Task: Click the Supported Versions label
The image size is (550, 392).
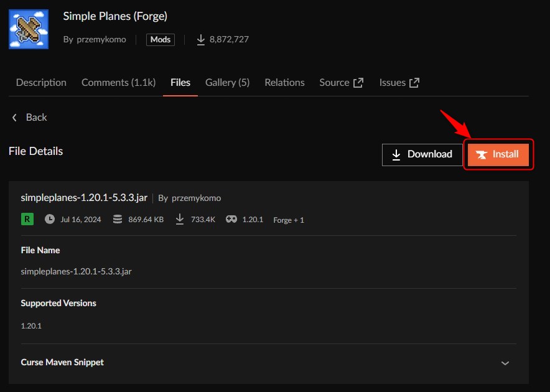Action: click(x=58, y=303)
